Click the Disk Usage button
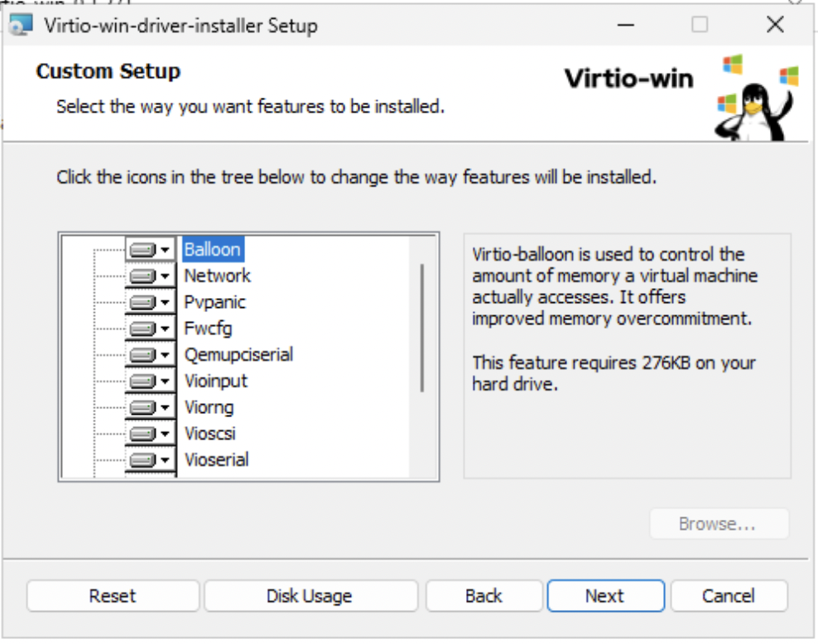 tap(310, 595)
